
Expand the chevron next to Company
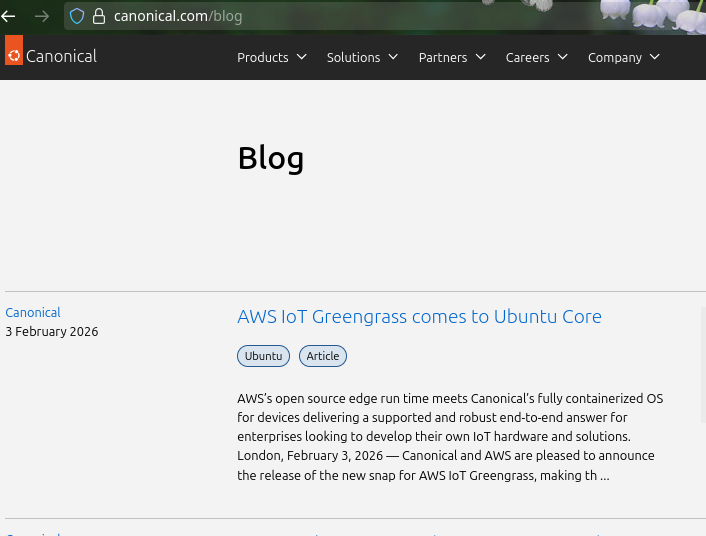[655, 57]
